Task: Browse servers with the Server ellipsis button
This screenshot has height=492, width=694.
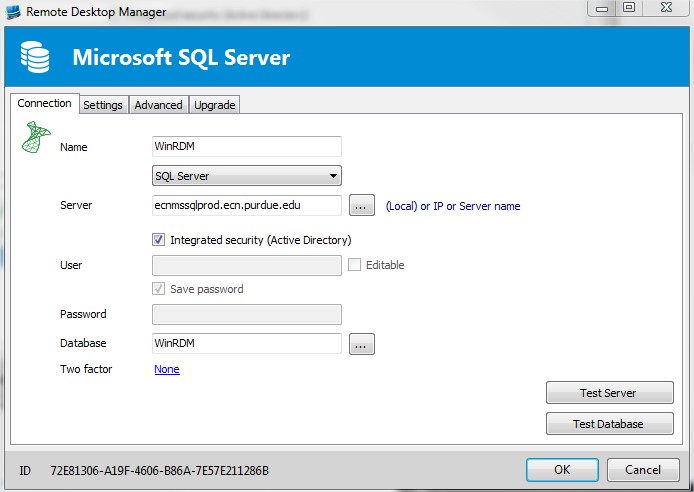Action: coord(361,206)
